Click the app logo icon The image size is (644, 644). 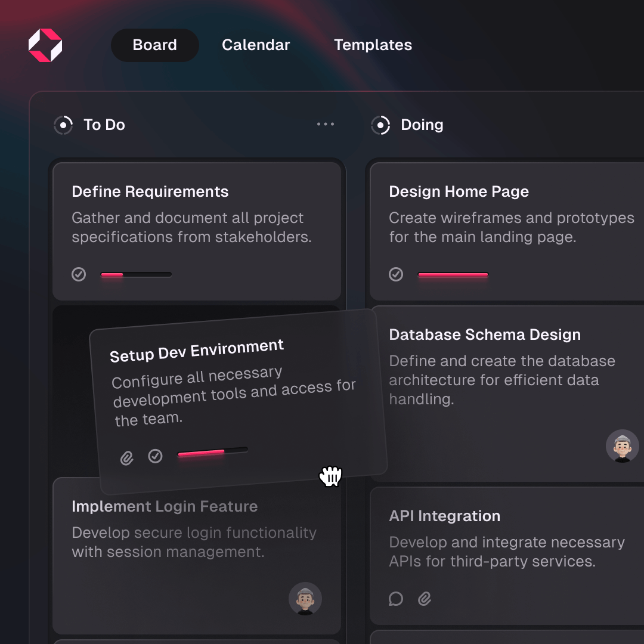point(45,45)
